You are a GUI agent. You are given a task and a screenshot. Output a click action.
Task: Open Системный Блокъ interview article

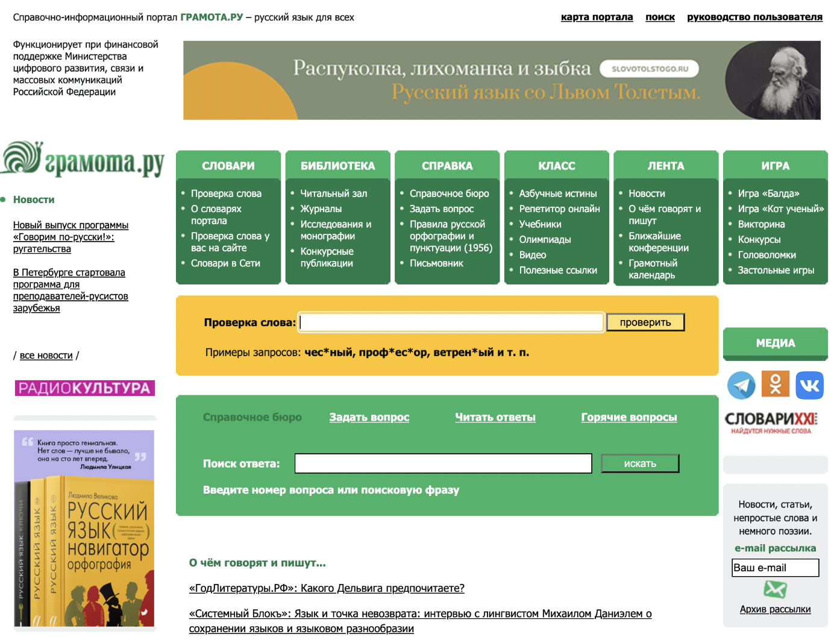tap(421, 621)
